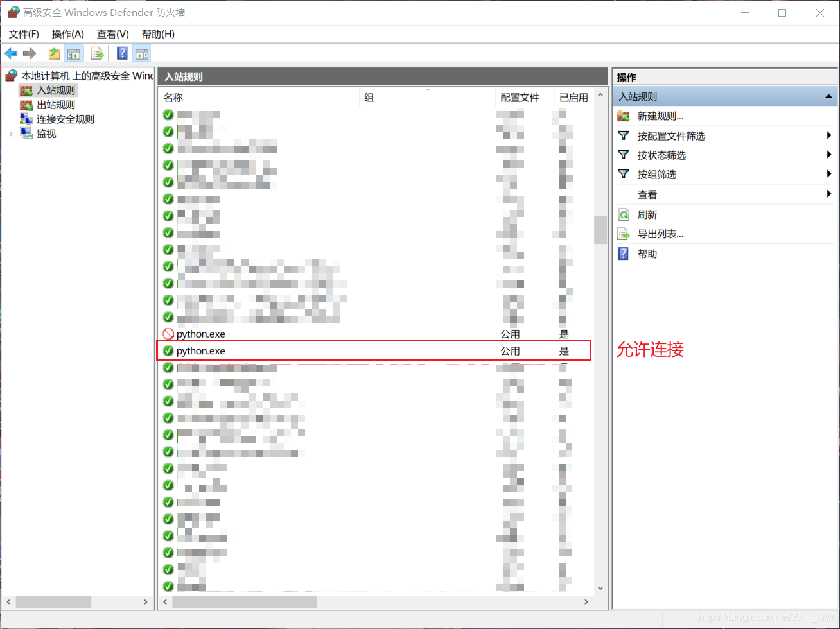Click the firewall app icon in title bar
This screenshot has height=629, width=840.
[x=13, y=12]
